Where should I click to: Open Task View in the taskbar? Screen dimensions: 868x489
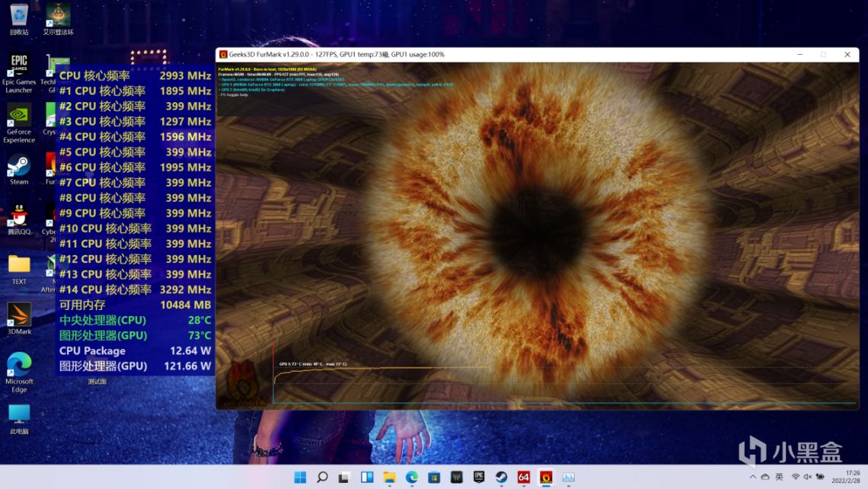(344, 478)
